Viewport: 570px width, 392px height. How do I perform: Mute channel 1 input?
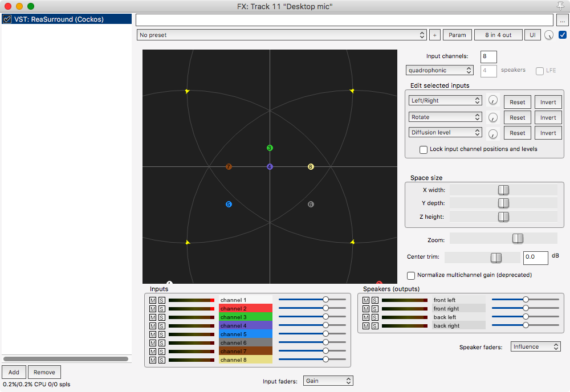coord(152,300)
